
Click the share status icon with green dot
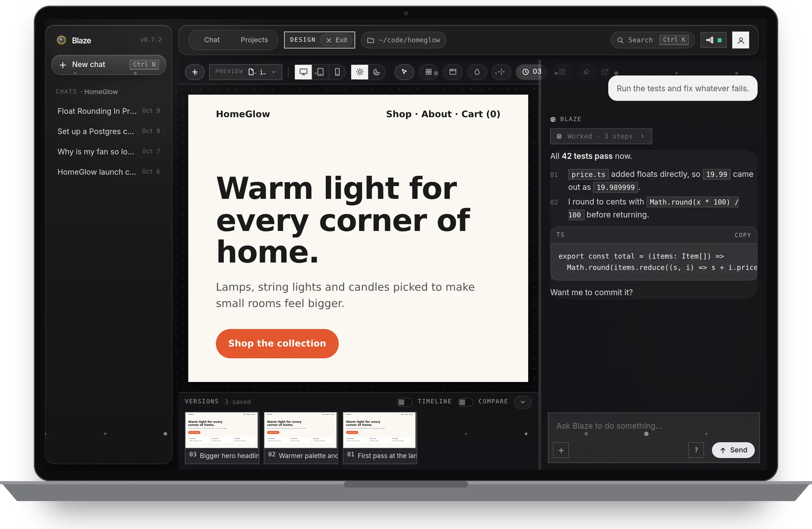(x=714, y=40)
